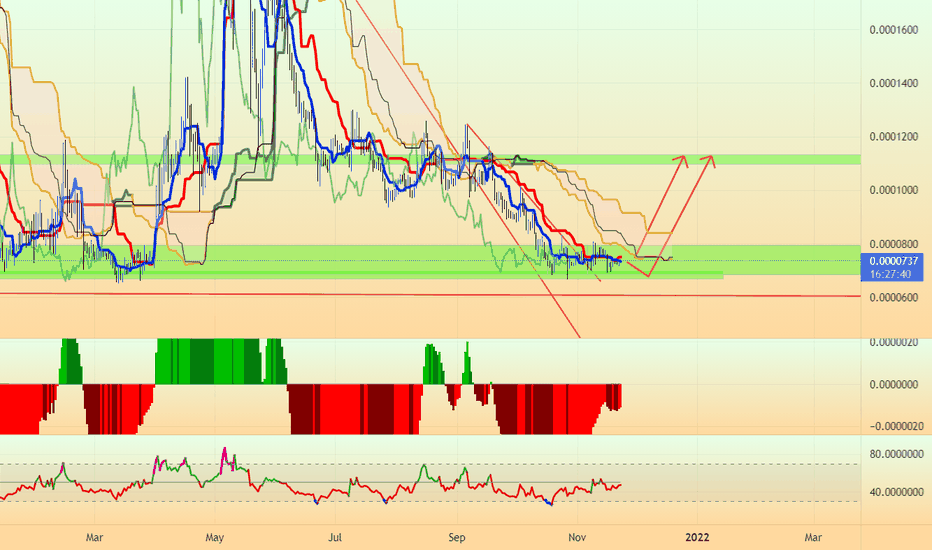The width and height of the screenshot is (932, 550).
Task: Click the 0.0001000 price axis label
Action: pyautogui.click(x=893, y=190)
